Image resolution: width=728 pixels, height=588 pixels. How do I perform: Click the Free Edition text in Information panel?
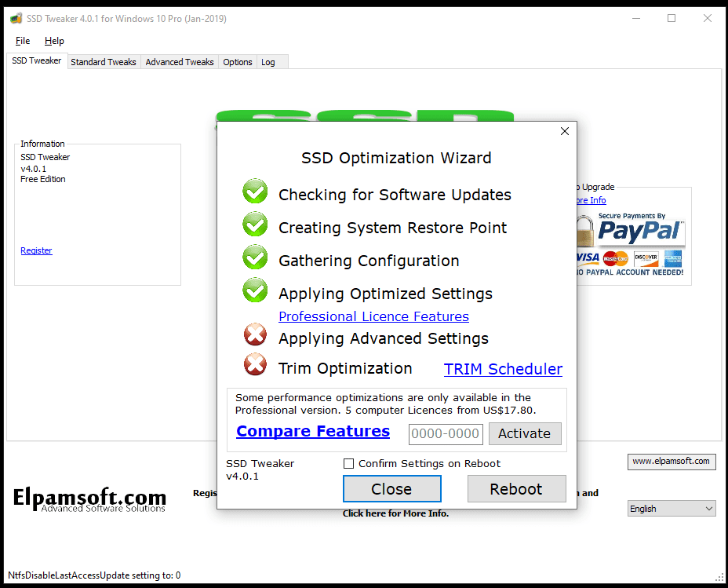tap(42, 179)
